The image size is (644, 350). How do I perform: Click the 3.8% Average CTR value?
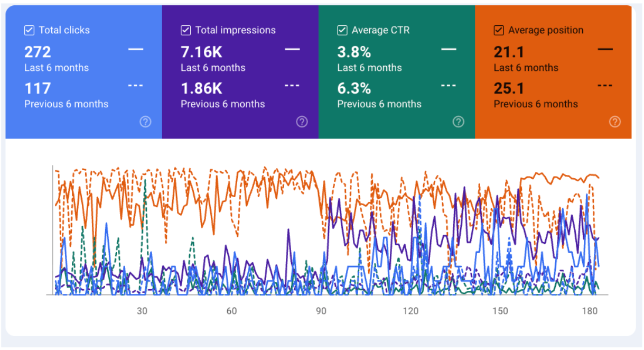354,52
